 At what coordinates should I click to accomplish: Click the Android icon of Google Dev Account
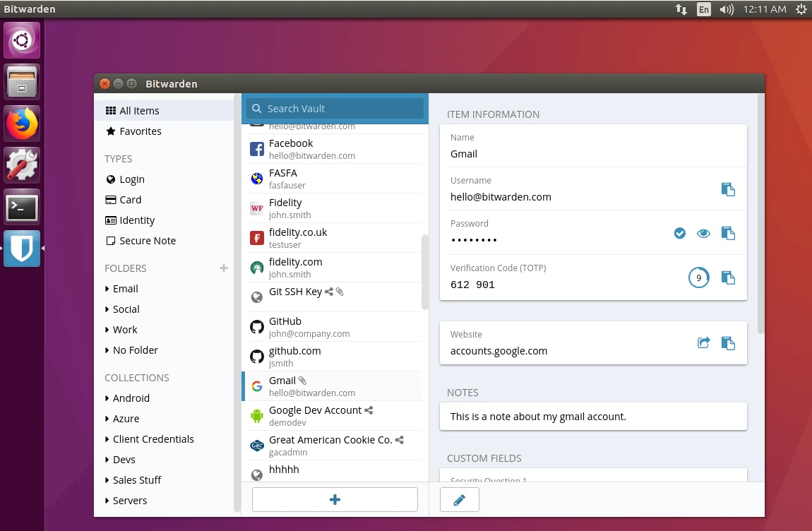[x=257, y=416]
